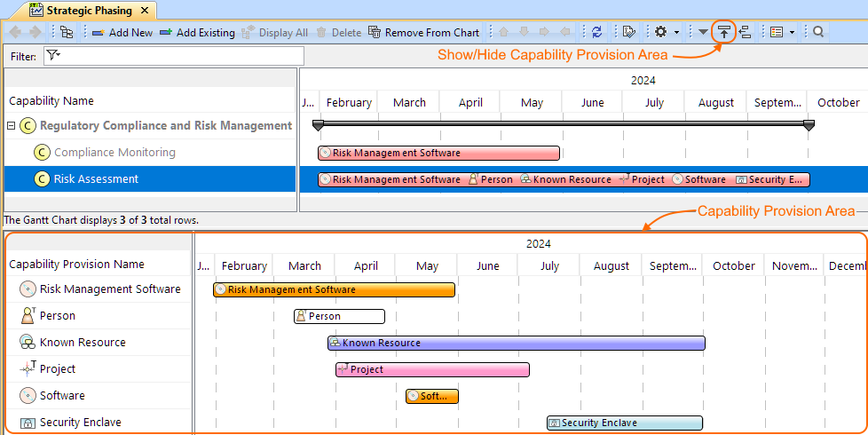Click the purple Known Resource bar
This screenshot has width=868, height=435.
(x=517, y=343)
